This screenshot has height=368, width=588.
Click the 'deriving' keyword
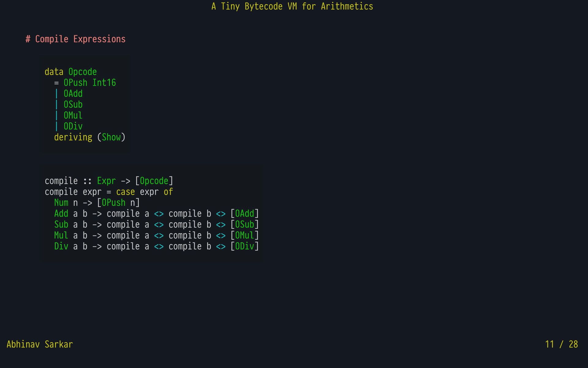click(x=73, y=137)
